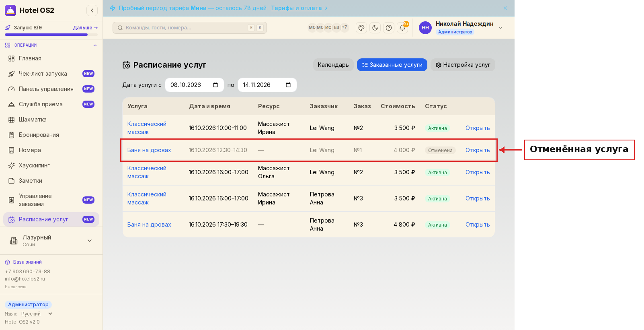
Task: Open the theme palette icon
Action: (x=361, y=28)
